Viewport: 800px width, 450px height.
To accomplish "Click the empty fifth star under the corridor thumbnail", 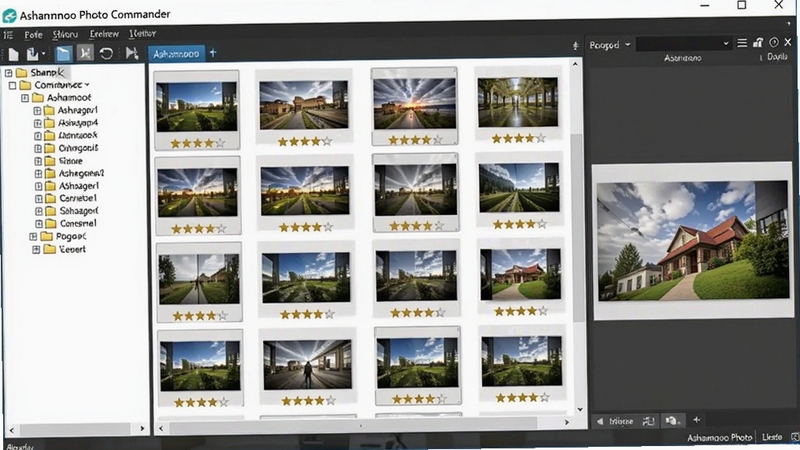I will click(540, 138).
